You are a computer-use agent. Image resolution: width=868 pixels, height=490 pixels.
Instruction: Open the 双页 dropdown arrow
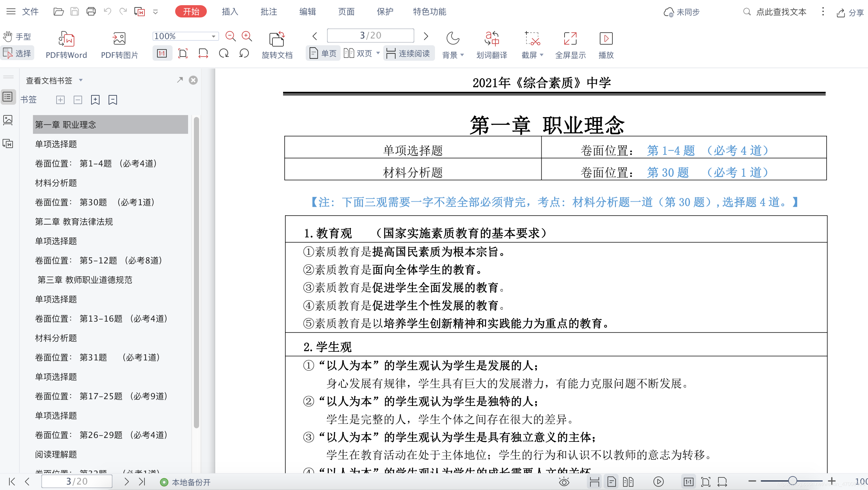click(x=378, y=53)
